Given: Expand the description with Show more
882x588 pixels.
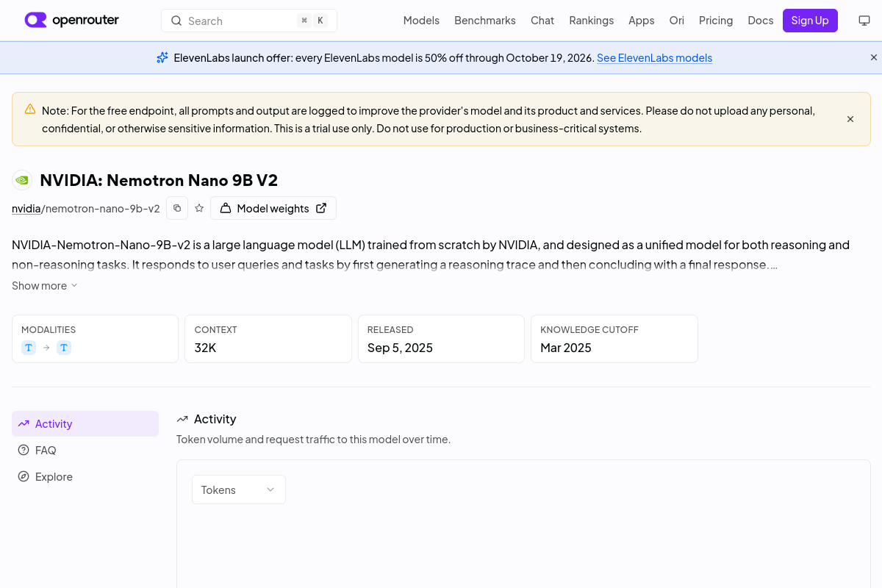Looking at the screenshot, I should point(45,285).
